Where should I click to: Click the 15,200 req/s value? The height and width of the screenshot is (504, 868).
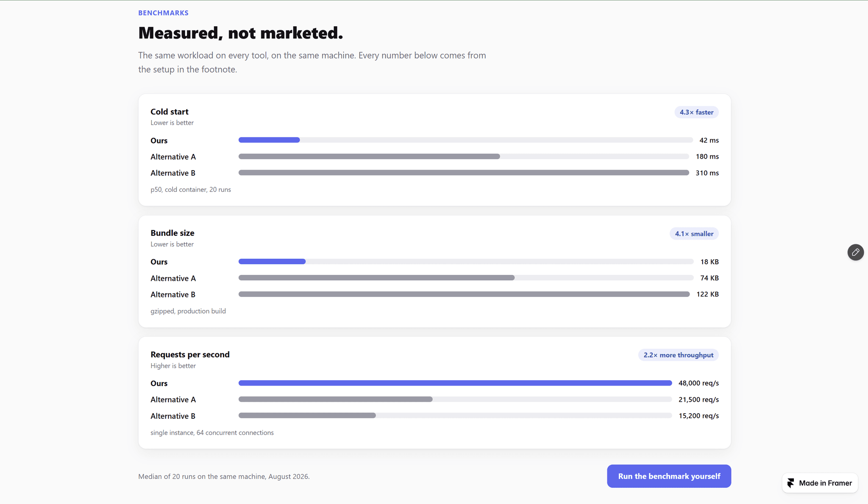[x=698, y=416]
